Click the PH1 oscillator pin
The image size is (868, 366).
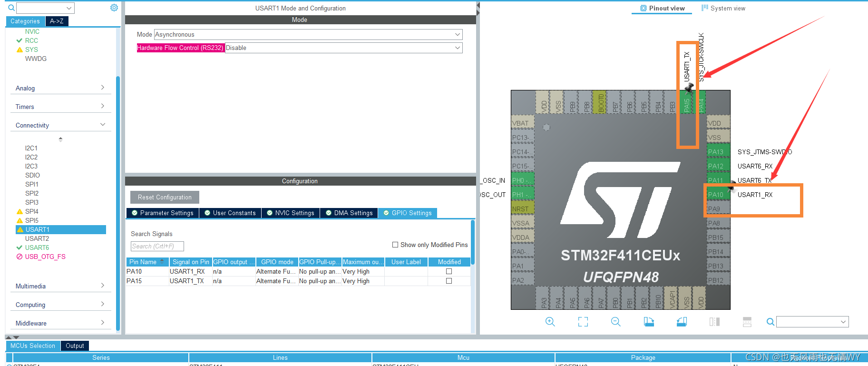tap(522, 195)
